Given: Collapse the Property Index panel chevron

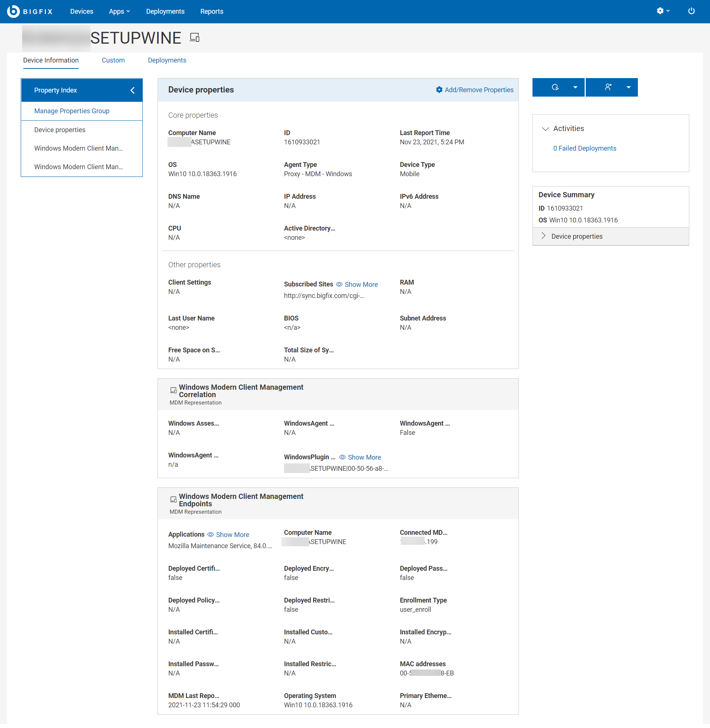Looking at the screenshot, I should coord(132,90).
